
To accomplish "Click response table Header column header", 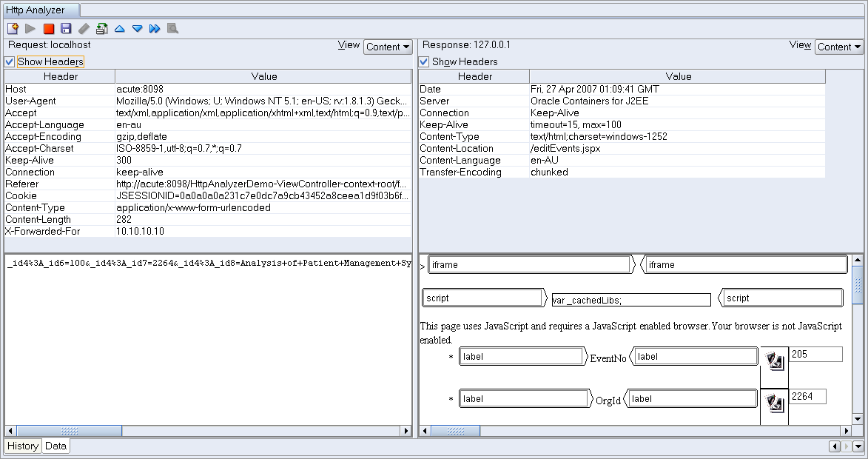I will (474, 76).
